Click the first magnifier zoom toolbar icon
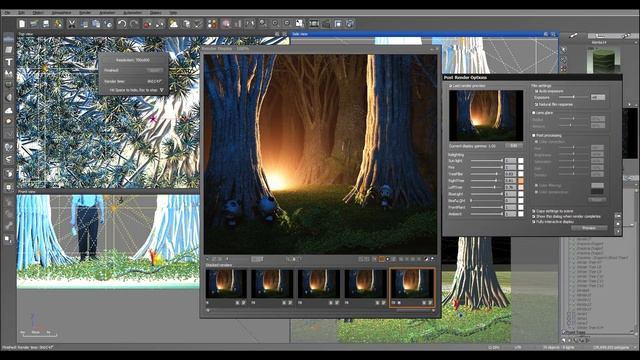 (x=263, y=24)
